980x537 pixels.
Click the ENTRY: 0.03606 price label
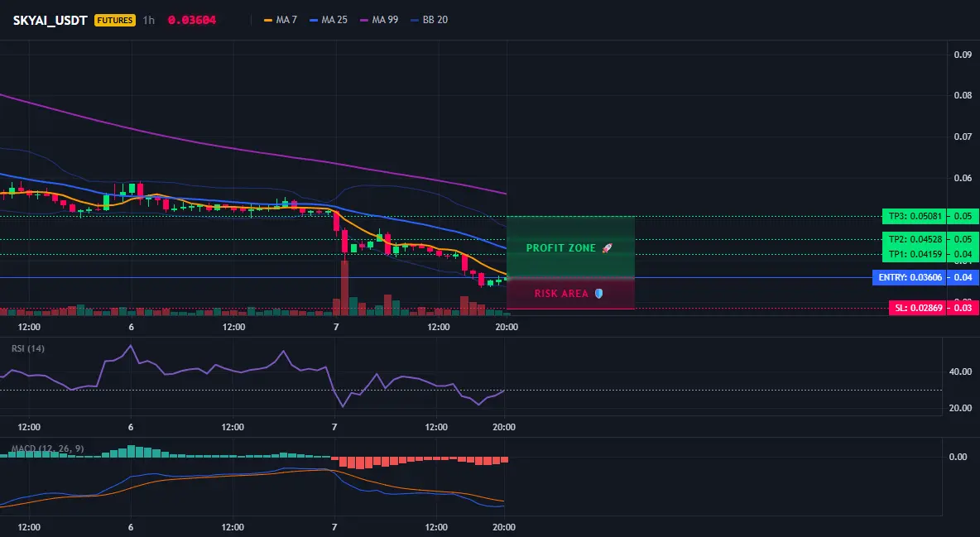[910, 277]
